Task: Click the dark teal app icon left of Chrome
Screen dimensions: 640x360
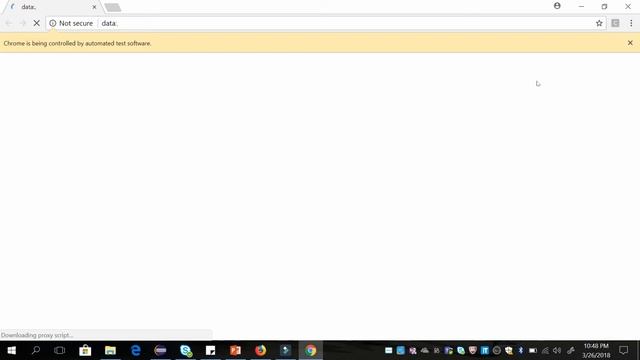Action: click(285, 350)
